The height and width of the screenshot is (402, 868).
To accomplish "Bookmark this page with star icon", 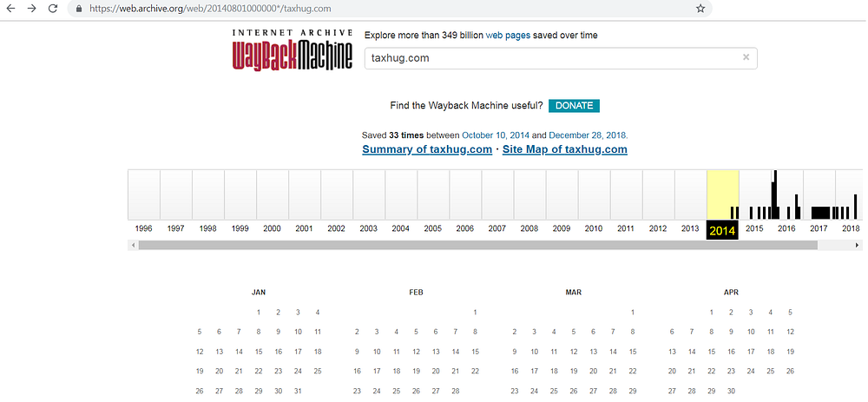I will click(700, 9).
